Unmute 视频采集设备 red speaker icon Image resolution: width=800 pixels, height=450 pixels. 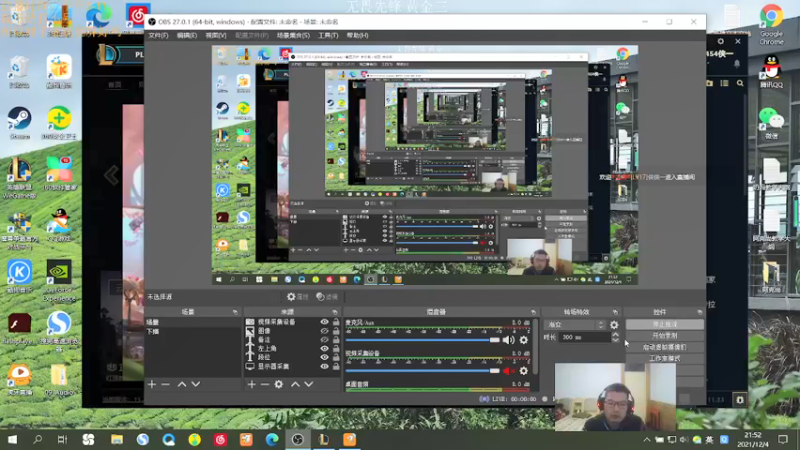(509, 371)
